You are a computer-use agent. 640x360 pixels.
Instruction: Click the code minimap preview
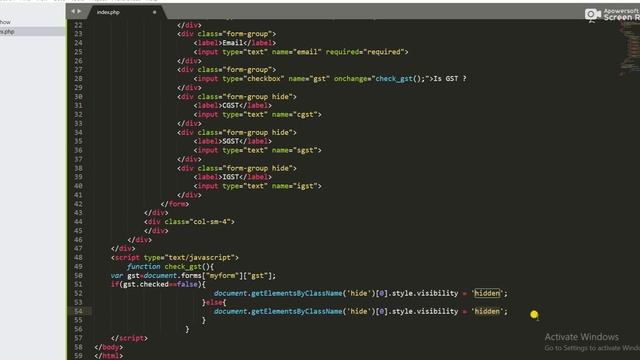[x=630, y=49]
